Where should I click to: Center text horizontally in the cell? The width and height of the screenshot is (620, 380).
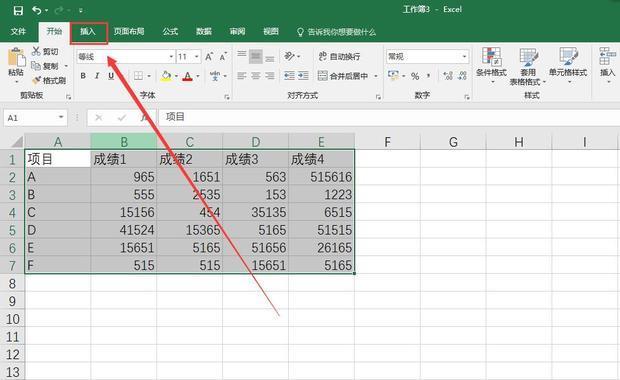click(256, 76)
